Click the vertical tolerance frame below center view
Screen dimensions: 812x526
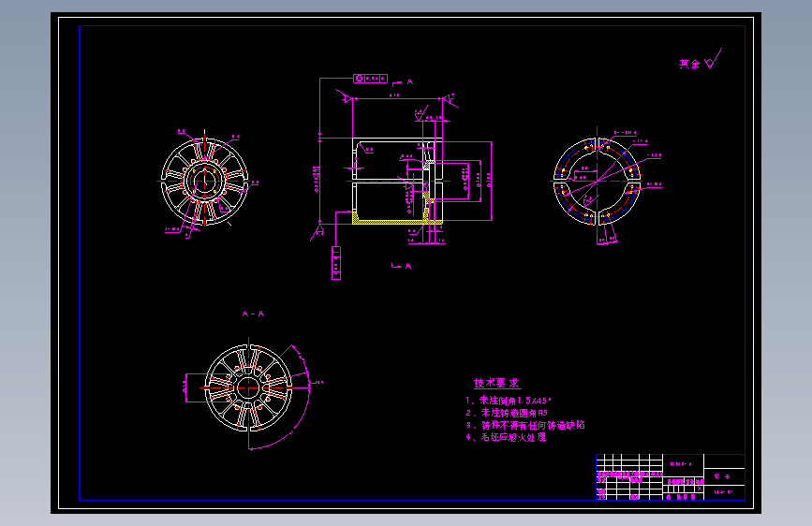tap(336, 263)
